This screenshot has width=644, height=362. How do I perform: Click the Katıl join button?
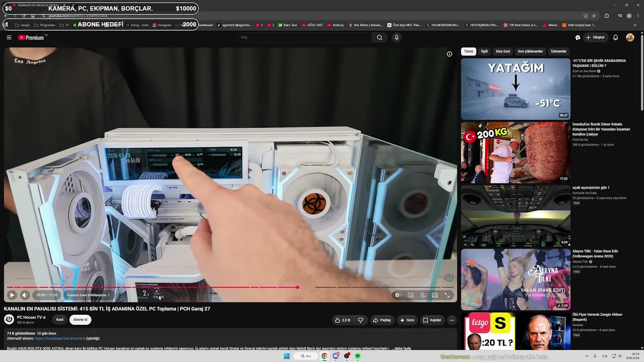(x=60, y=320)
